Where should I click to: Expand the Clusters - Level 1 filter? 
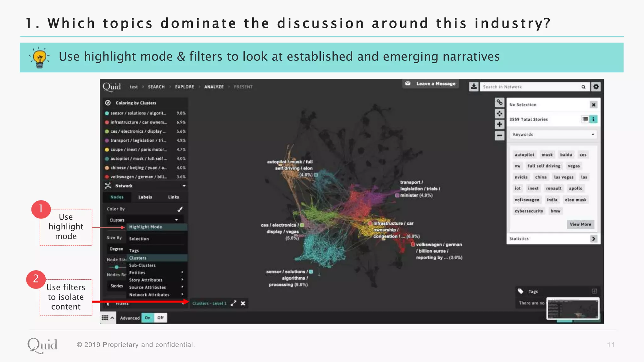[233, 303]
